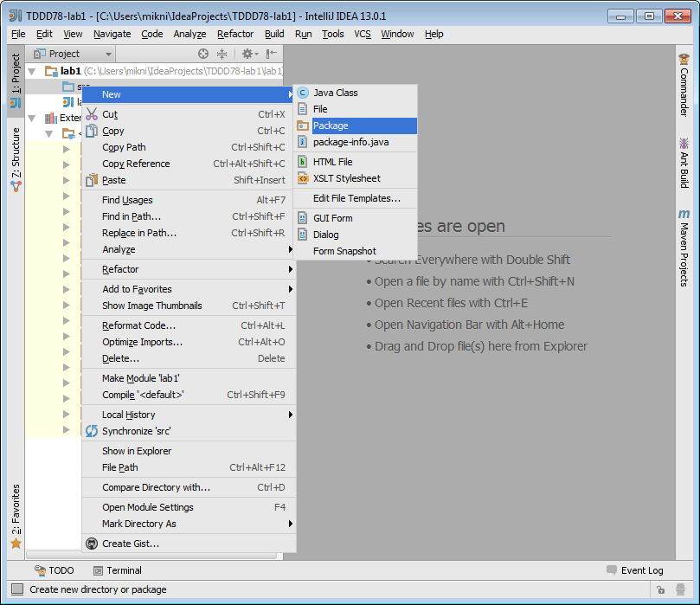Click the GUI Form icon
The width and height of the screenshot is (700, 605).
pyautogui.click(x=303, y=218)
